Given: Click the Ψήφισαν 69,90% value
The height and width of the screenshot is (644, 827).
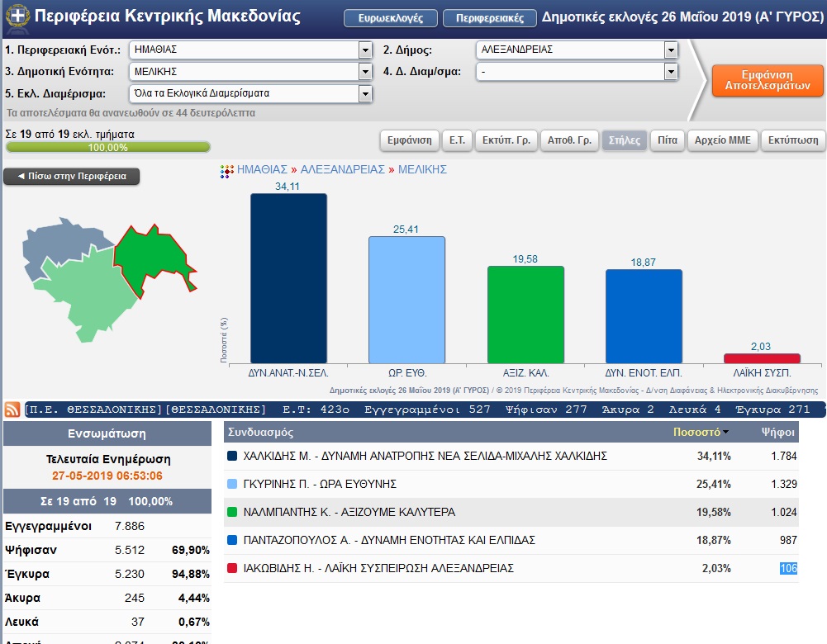Looking at the screenshot, I should click(x=190, y=550).
